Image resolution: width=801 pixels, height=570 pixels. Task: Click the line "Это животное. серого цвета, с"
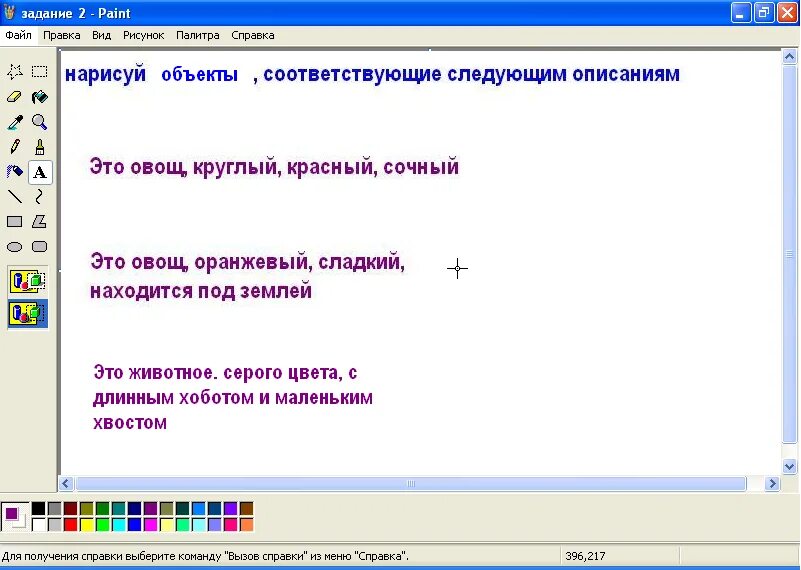pyautogui.click(x=225, y=373)
